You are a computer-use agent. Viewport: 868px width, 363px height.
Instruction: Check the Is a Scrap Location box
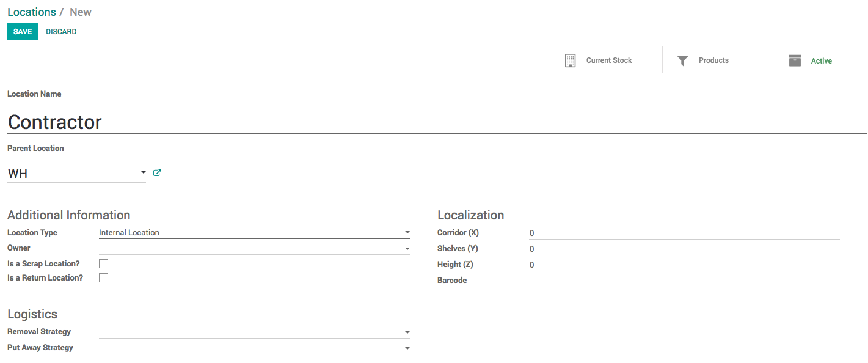pyautogui.click(x=104, y=264)
